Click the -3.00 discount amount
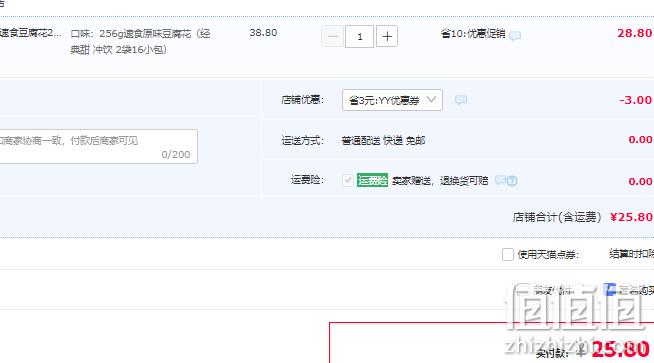654x363 pixels. click(635, 100)
